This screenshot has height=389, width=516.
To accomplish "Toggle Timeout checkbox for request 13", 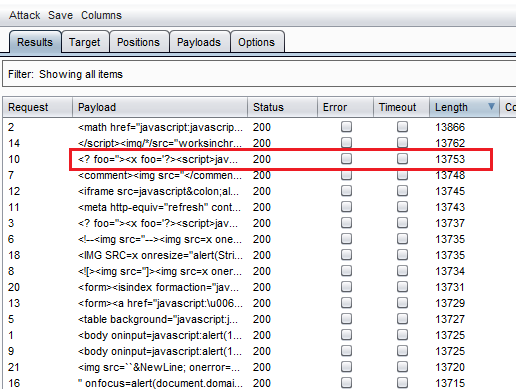I will click(402, 303).
